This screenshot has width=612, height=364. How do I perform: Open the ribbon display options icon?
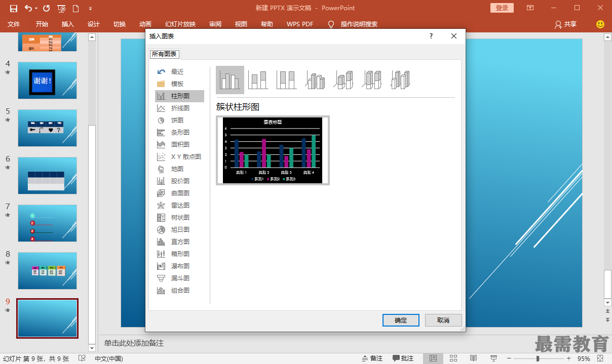click(530, 8)
